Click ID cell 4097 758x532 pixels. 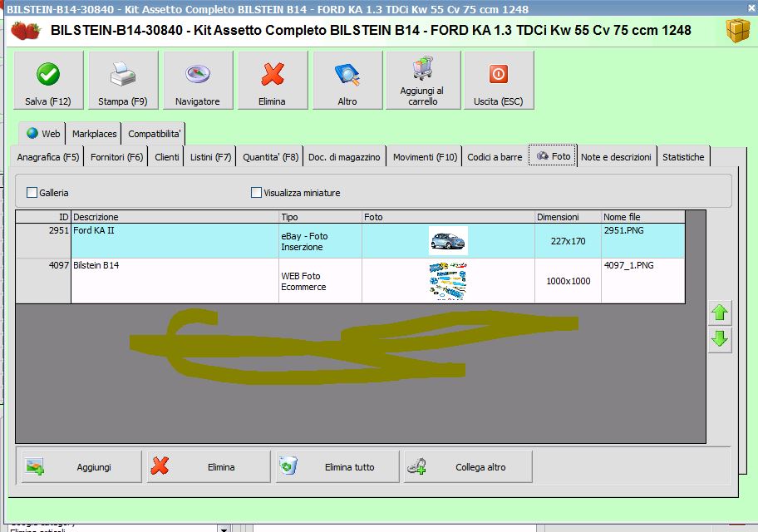(43, 281)
